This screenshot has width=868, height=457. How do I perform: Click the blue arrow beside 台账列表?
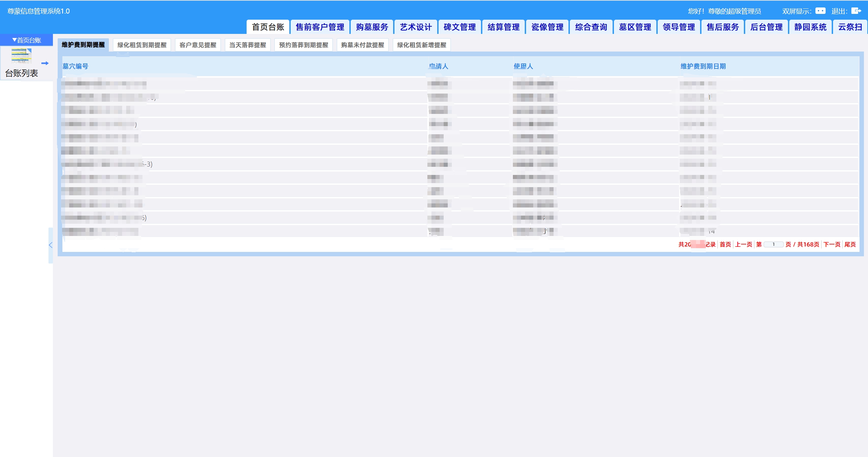(45, 63)
